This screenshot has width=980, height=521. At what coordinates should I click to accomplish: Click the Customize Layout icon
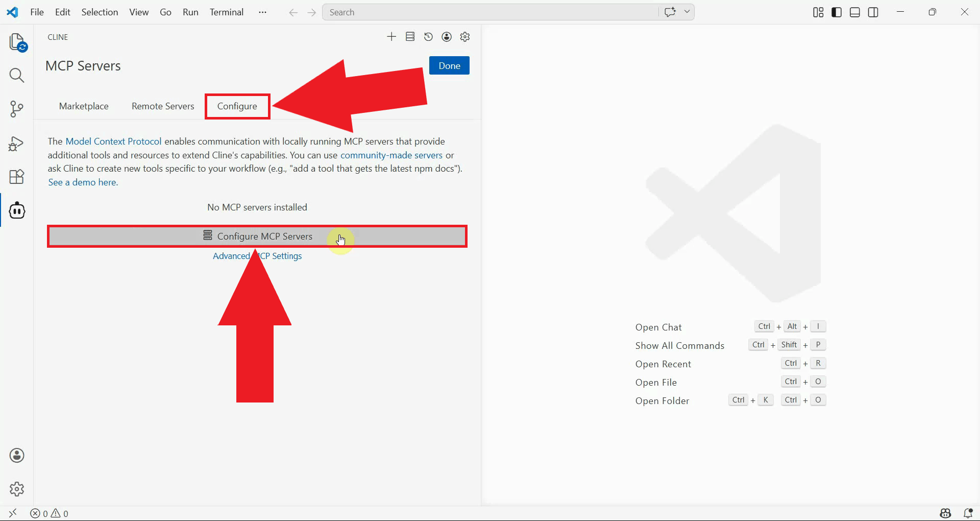818,12
